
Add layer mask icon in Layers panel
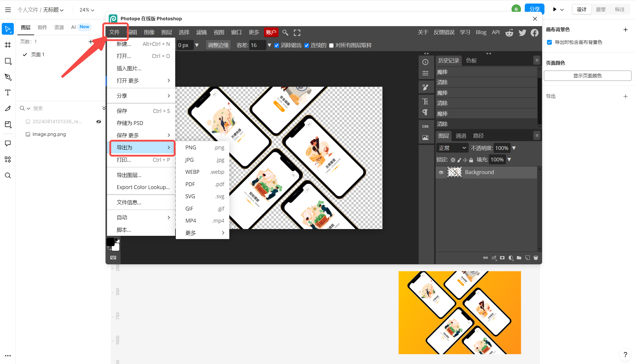(x=502, y=258)
